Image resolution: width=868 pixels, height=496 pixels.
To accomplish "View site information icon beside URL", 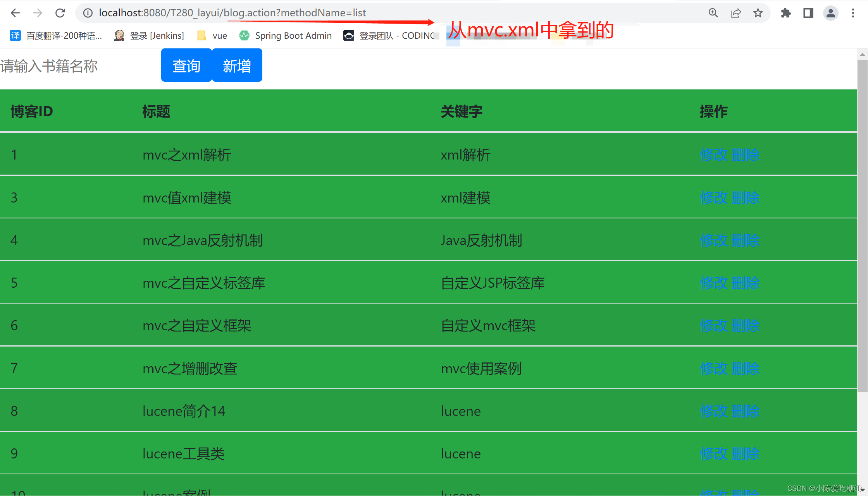I will point(88,13).
